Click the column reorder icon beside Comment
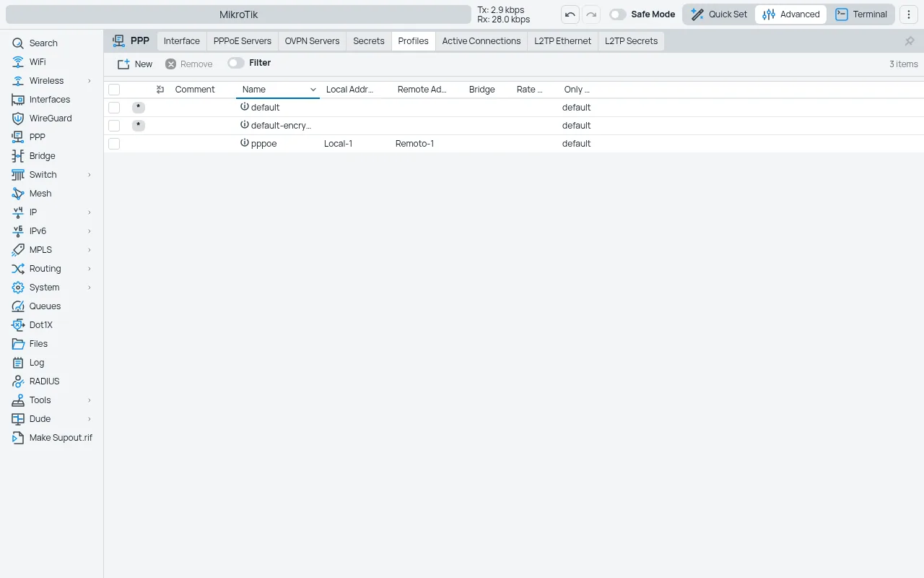924x578 pixels. click(x=160, y=90)
